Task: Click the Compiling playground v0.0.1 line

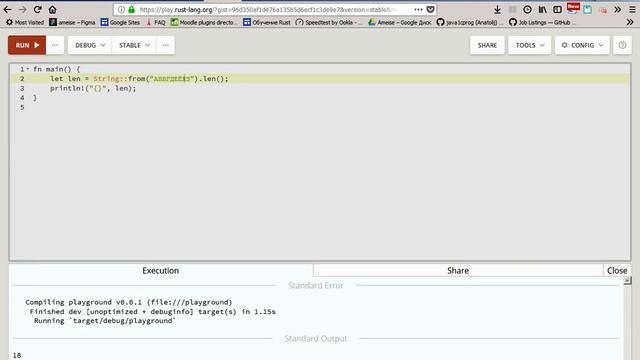Action: tap(129, 302)
